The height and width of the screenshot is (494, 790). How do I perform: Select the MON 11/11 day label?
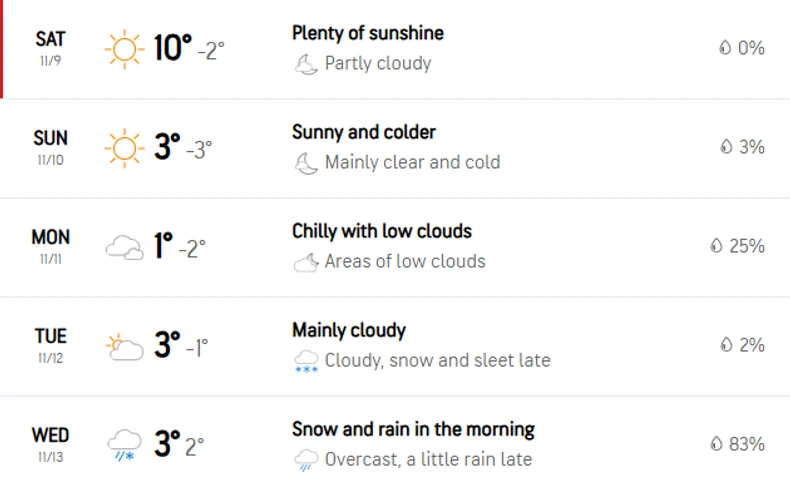coord(50,245)
